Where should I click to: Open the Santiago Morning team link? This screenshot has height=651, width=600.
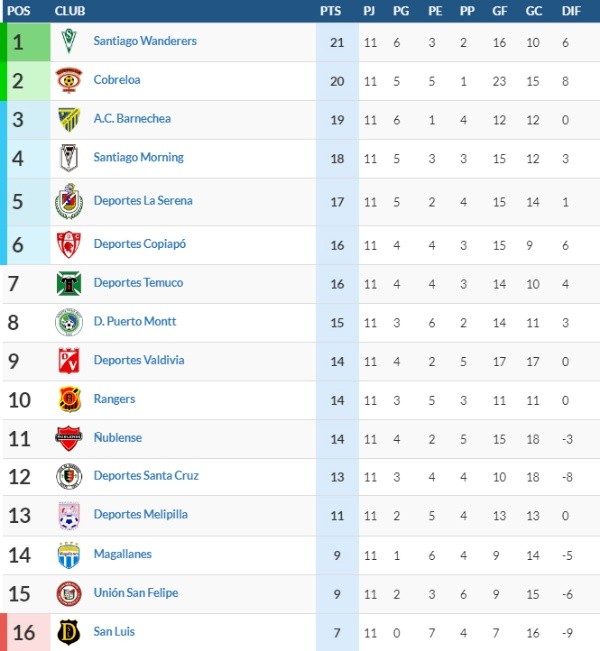[138, 157]
